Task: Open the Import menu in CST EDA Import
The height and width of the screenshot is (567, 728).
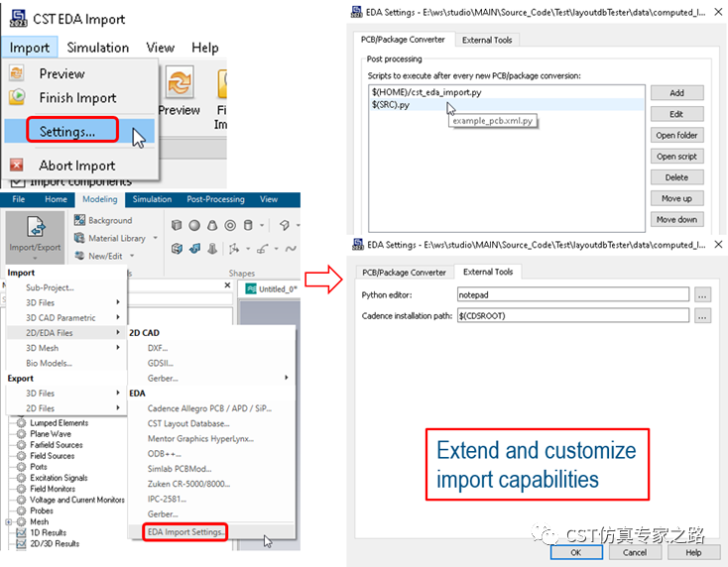Action: pyautogui.click(x=29, y=48)
